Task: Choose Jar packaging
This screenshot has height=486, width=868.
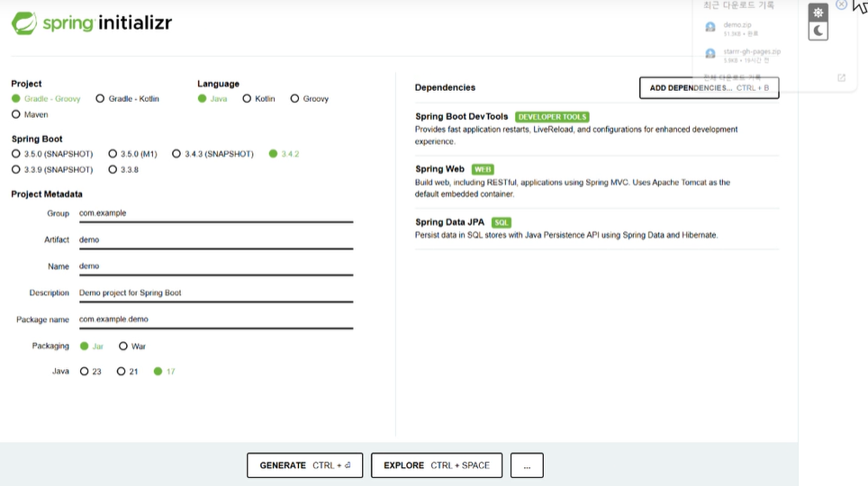Action: pyautogui.click(x=92, y=346)
